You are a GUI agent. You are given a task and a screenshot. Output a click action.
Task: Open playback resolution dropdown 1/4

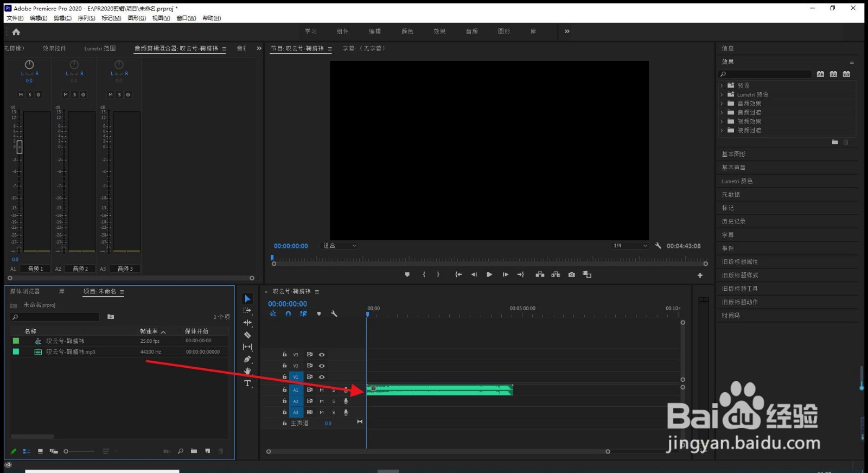629,246
